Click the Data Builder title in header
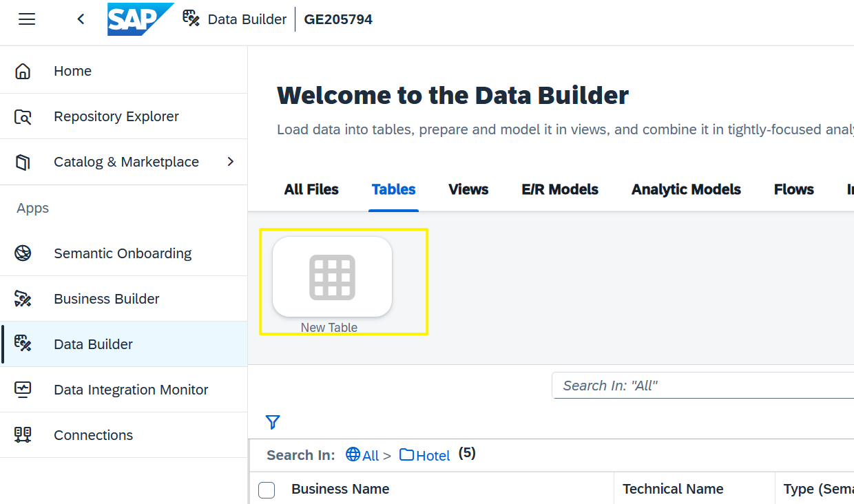The height and width of the screenshot is (504, 854). tap(247, 19)
